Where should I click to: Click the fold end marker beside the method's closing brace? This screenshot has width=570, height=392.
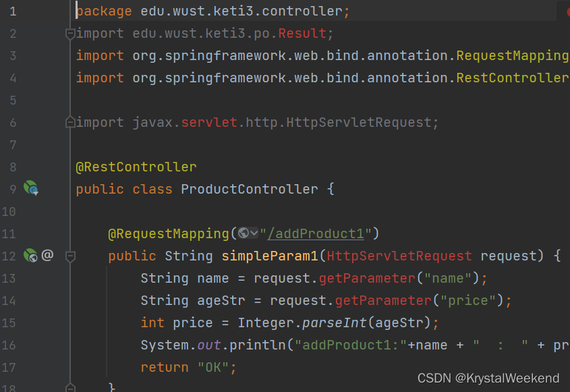click(x=70, y=388)
